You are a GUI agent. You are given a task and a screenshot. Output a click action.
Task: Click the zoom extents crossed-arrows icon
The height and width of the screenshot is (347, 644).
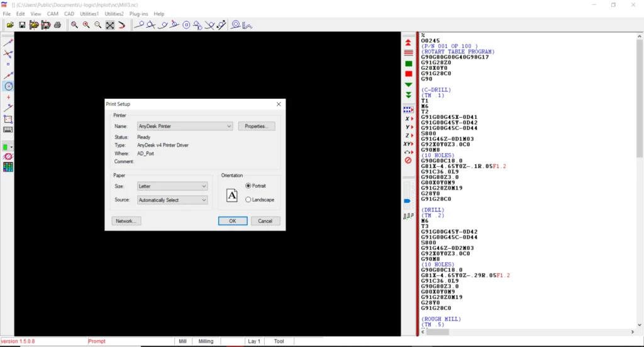(110, 25)
